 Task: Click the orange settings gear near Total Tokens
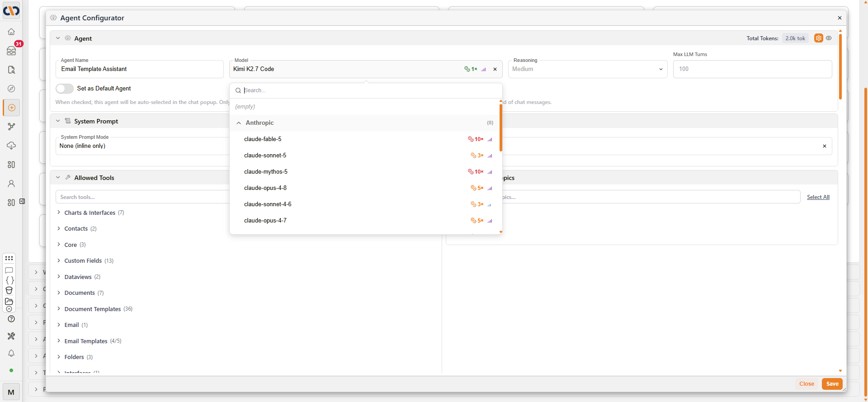[819, 38]
